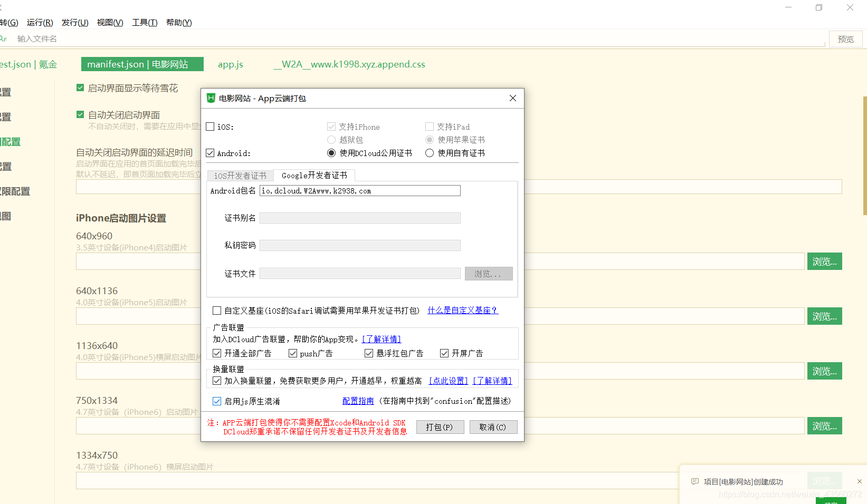867x504 pixels.
Task: Toggle 支持iPad checkbox
Action: tap(430, 127)
